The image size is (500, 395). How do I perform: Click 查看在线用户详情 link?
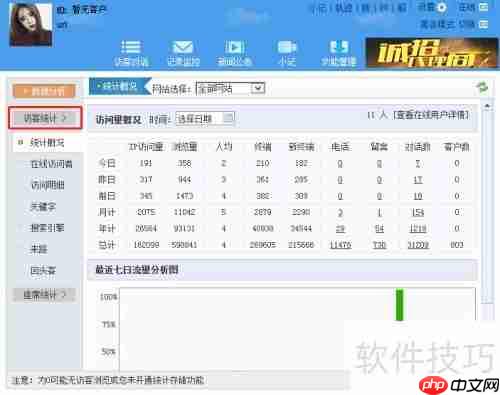431,115
